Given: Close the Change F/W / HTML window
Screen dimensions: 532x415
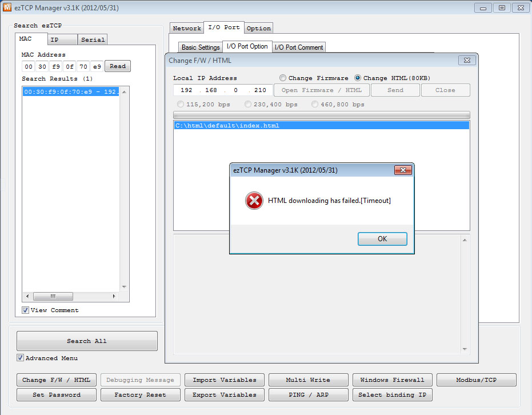Looking at the screenshot, I should 467,61.
